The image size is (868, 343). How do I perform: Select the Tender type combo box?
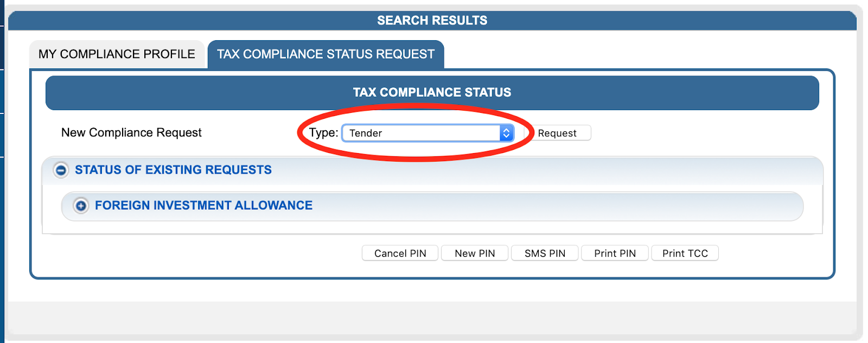427,133
